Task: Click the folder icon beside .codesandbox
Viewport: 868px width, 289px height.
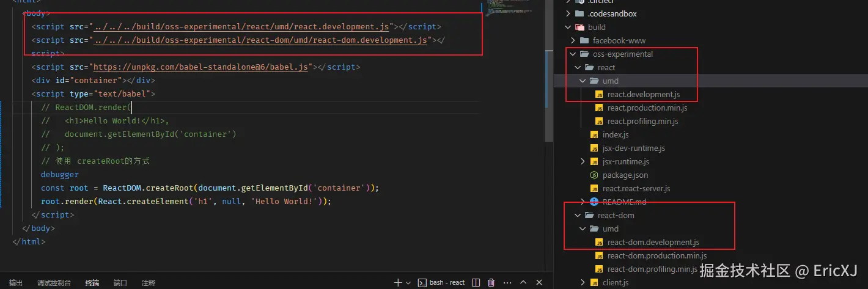Action: click(579, 13)
